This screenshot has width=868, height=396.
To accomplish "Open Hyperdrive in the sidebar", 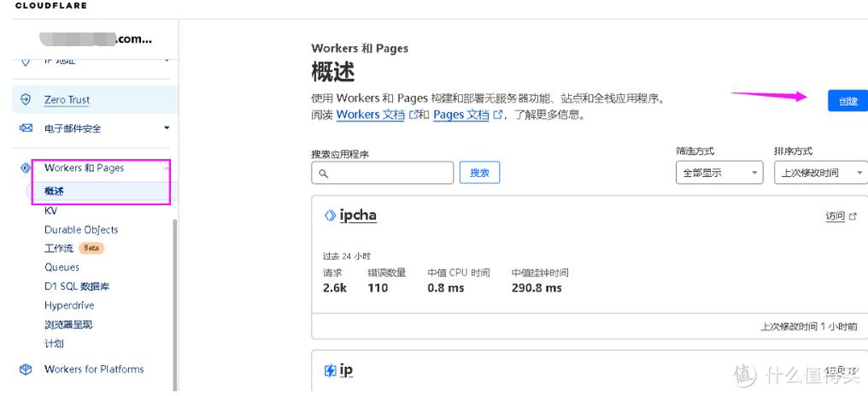I will coord(69,305).
